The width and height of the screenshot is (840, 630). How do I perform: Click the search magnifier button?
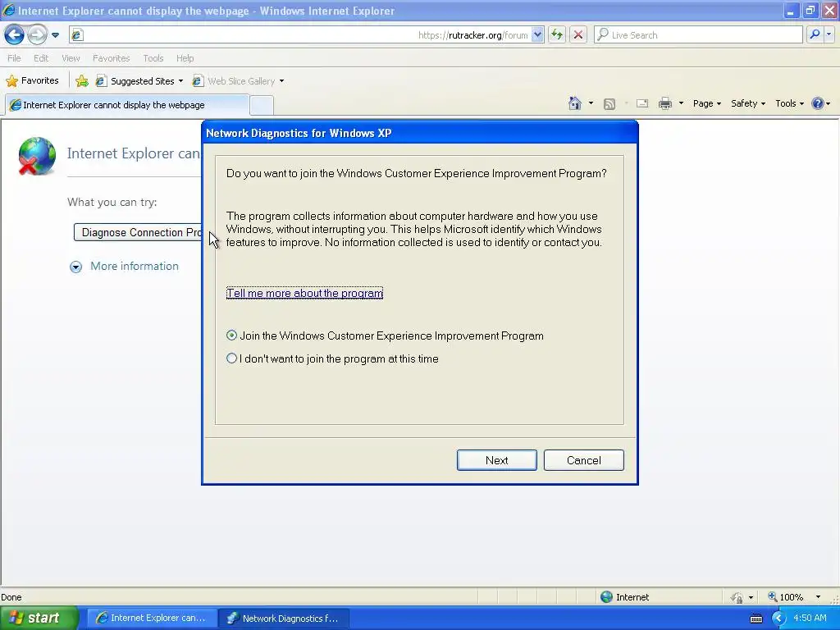coord(815,34)
